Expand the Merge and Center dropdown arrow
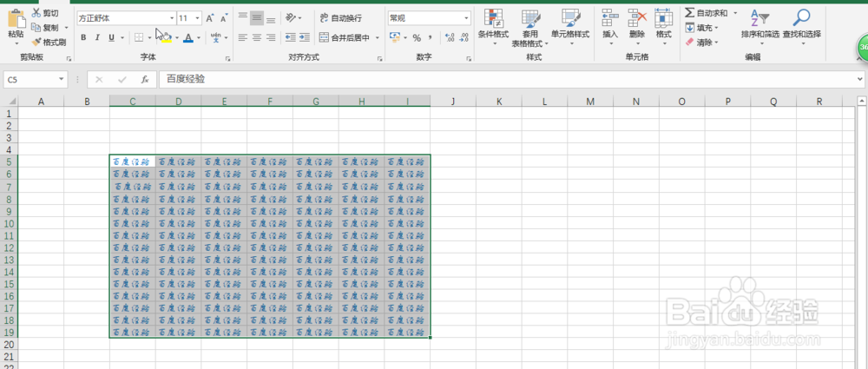868x369 pixels. (378, 37)
